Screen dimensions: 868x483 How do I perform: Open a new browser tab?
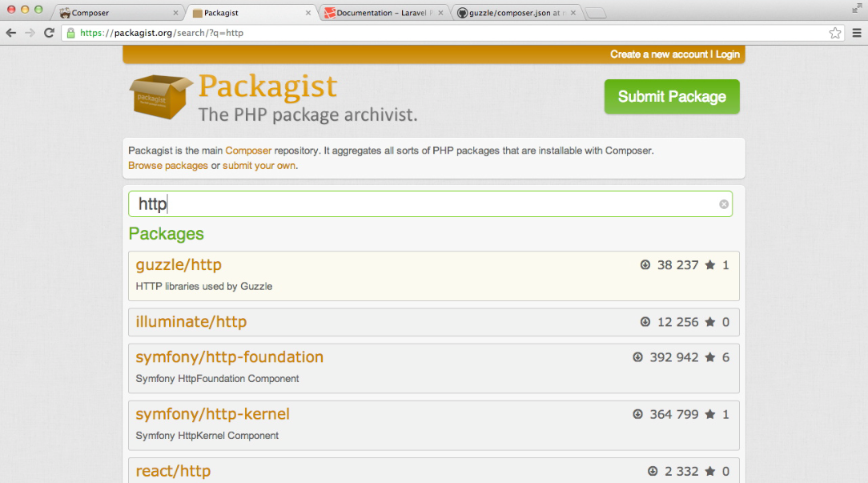(596, 14)
